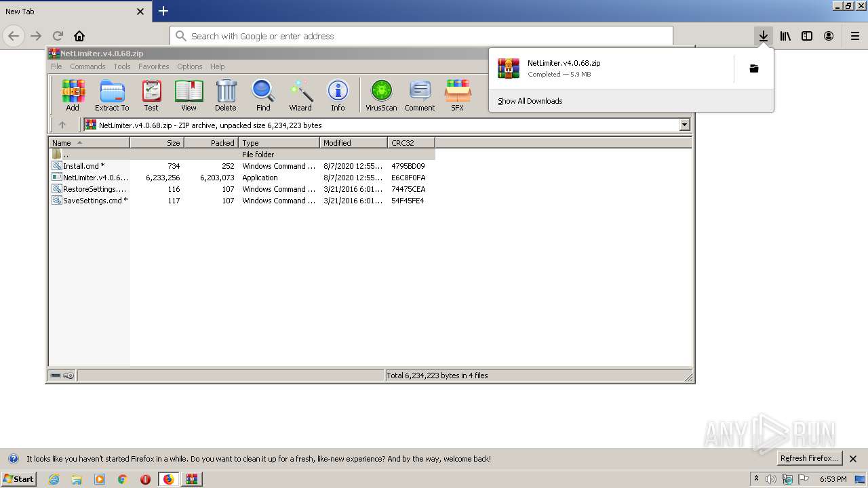
Task: Run the Test archive tool
Action: [151, 95]
